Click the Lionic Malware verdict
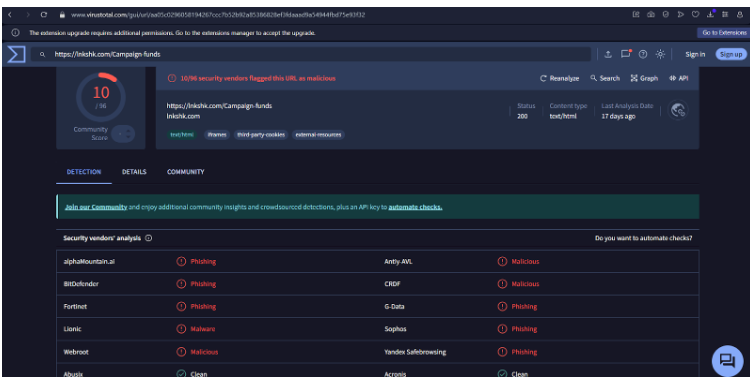 (196, 329)
